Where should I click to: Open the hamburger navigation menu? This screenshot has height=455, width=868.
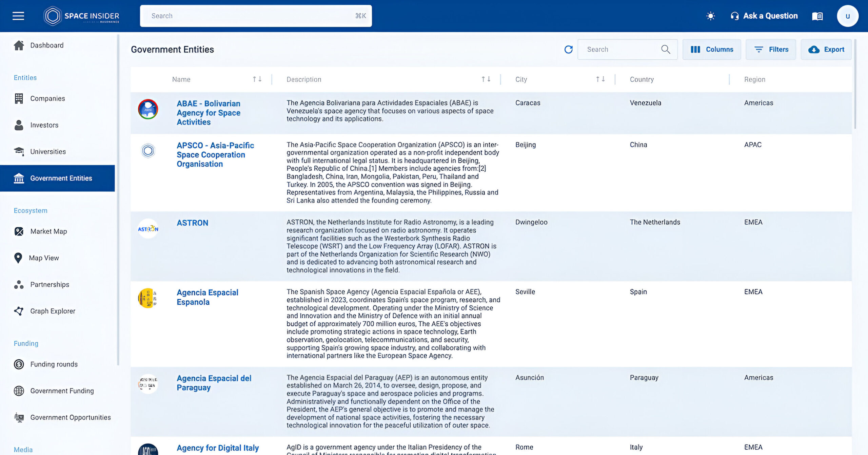pos(18,16)
